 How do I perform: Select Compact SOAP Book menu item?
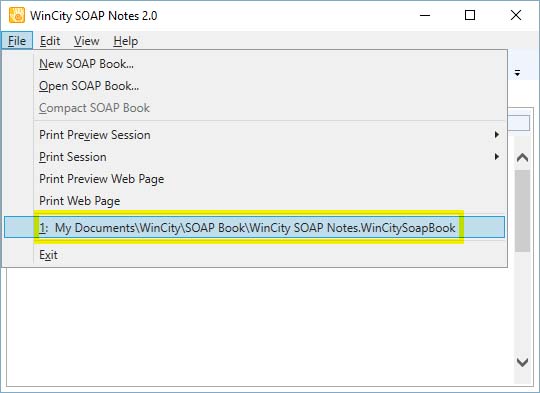[x=255, y=108]
